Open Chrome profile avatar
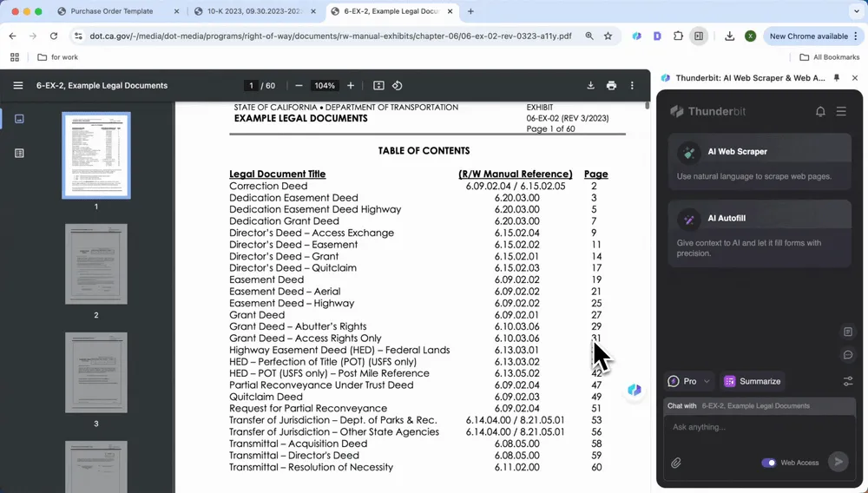This screenshot has width=868, height=493. coord(750,36)
